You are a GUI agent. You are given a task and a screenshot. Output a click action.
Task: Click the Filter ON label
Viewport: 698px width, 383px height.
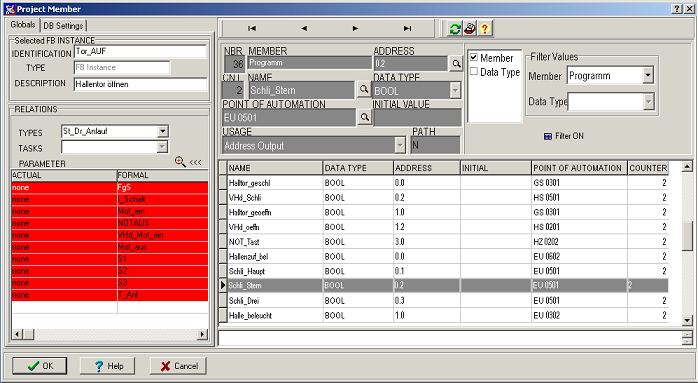569,136
